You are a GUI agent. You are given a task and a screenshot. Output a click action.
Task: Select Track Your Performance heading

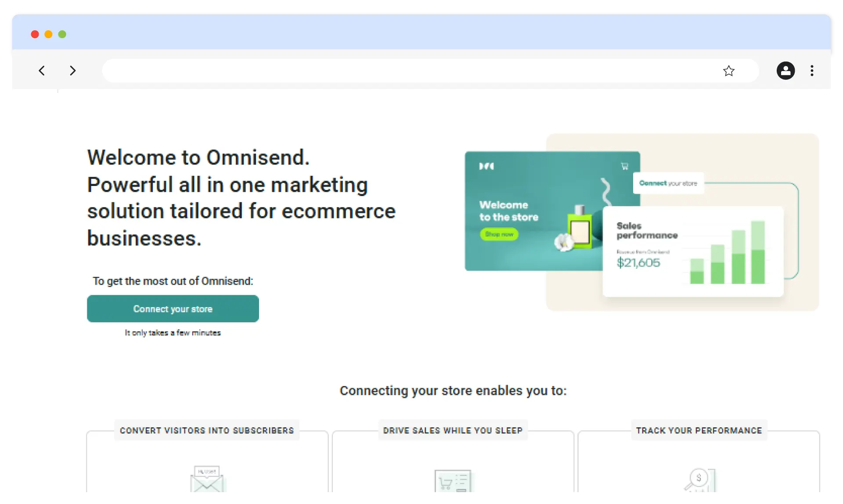(x=699, y=430)
